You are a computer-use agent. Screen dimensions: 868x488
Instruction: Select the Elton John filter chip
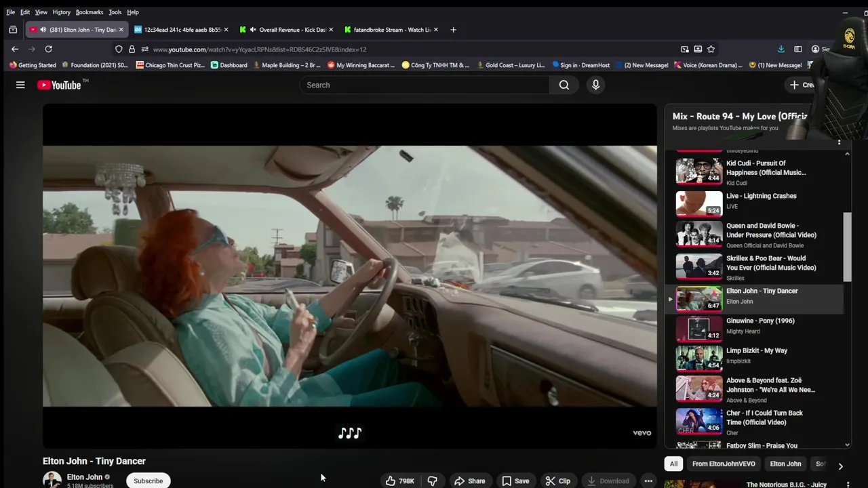click(x=785, y=464)
